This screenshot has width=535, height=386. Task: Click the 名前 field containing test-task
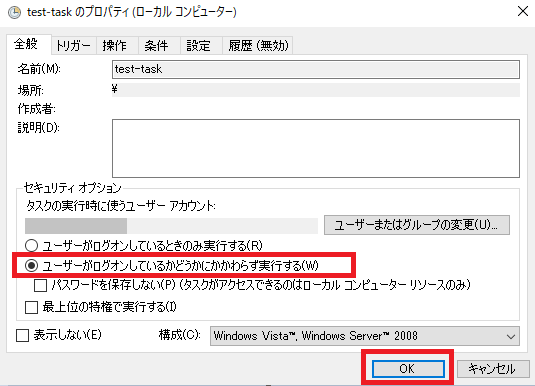click(316, 69)
